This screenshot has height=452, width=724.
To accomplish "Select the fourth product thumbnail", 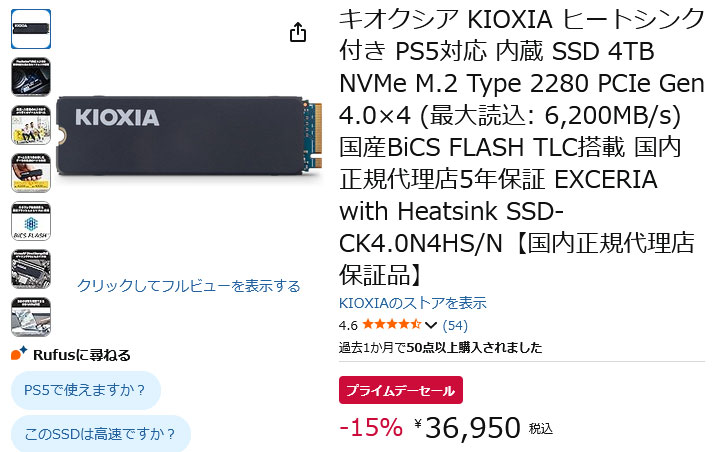I will point(31,173).
